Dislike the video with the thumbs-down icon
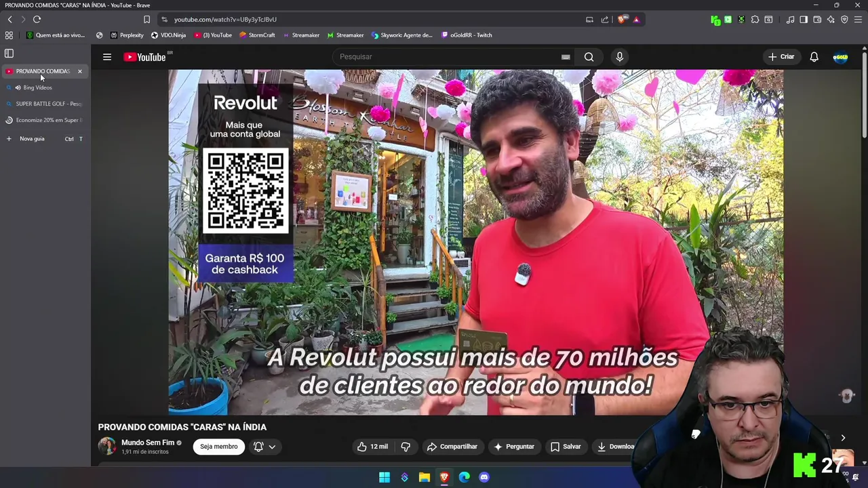The image size is (868, 488). pyautogui.click(x=406, y=447)
